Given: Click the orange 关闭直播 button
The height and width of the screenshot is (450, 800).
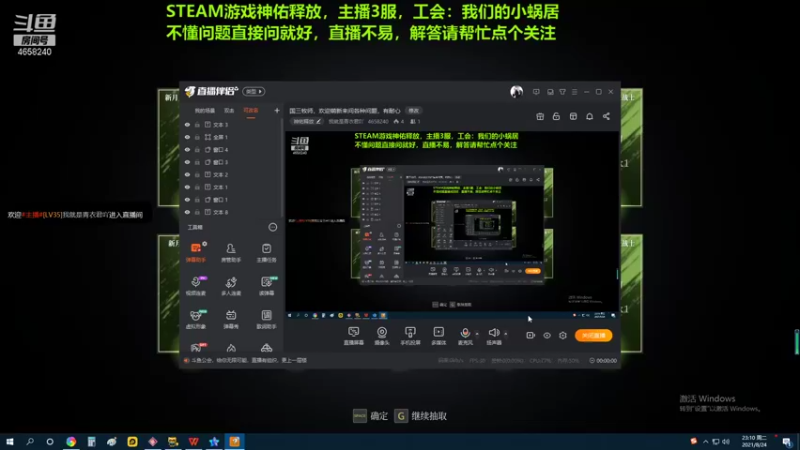Looking at the screenshot, I should pyautogui.click(x=593, y=335).
